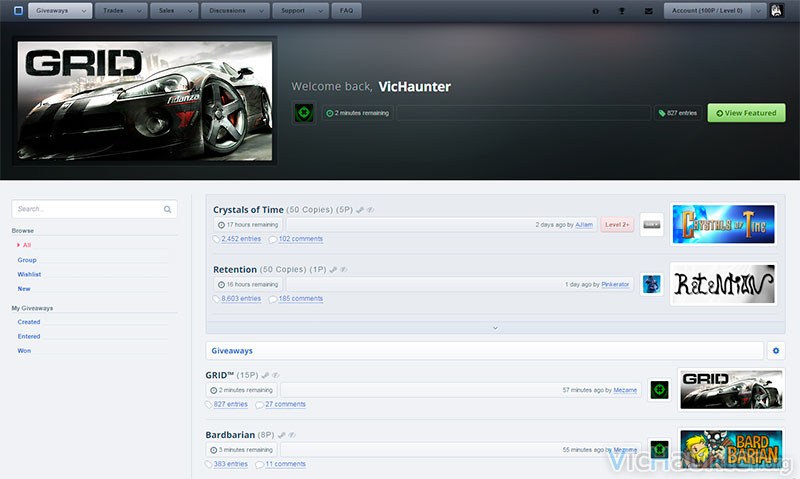Open the SteamGifts logo home icon
The height and width of the screenshot is (479, 800).
tap(18, 11)
